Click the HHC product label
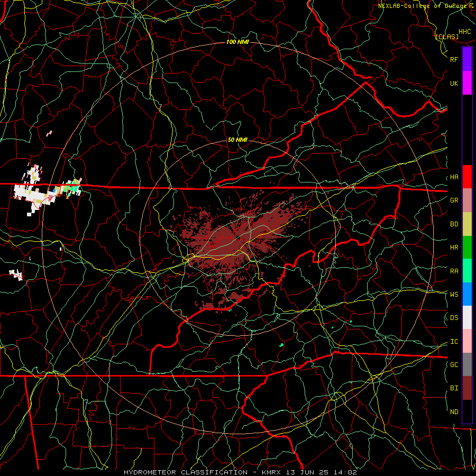 (465, 32)
